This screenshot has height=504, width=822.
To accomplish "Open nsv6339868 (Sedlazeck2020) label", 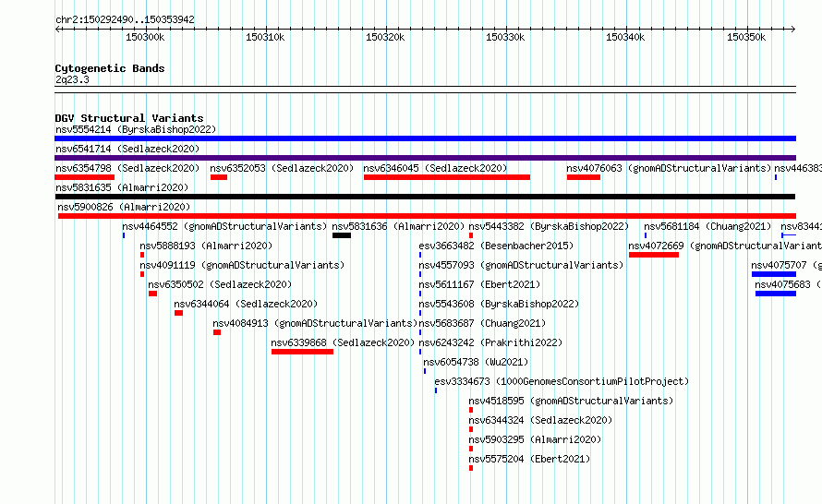I will click(x=343, y=342).
